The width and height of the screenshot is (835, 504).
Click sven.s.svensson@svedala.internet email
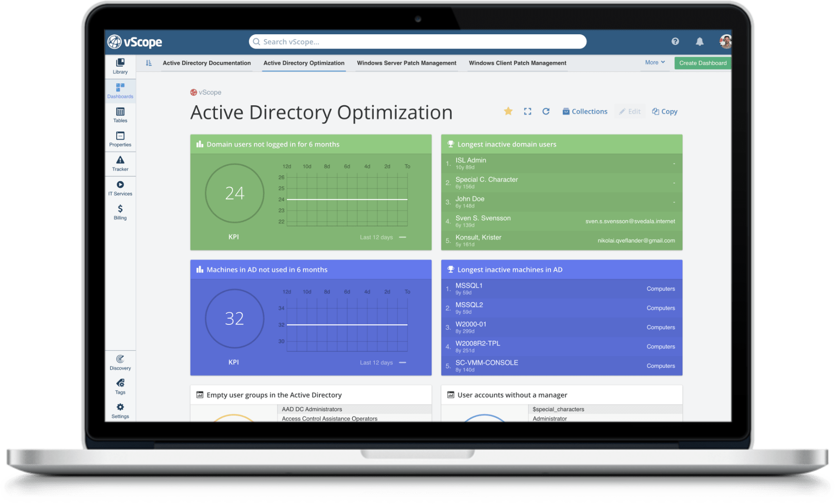coord(630,221)
